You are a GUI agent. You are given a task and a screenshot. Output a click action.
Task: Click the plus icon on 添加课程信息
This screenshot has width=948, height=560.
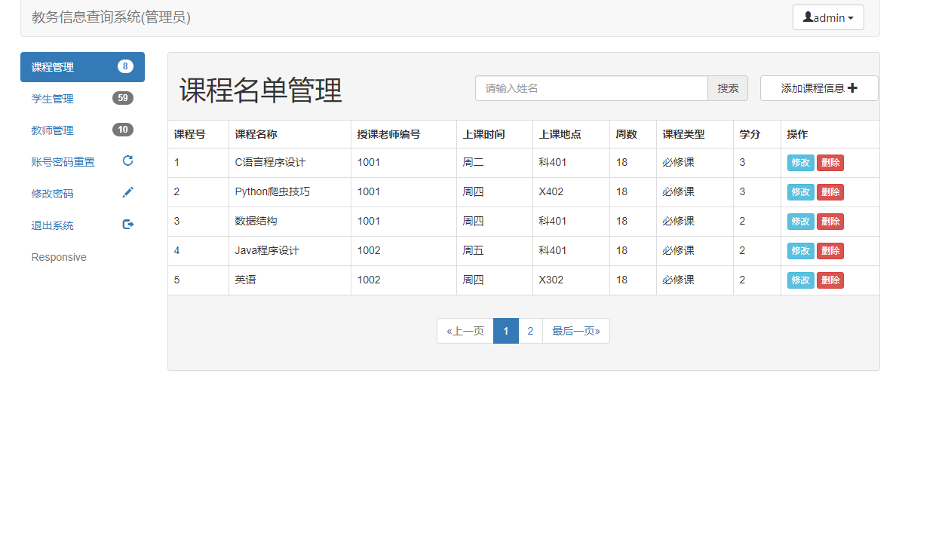[x=853, y=87]
